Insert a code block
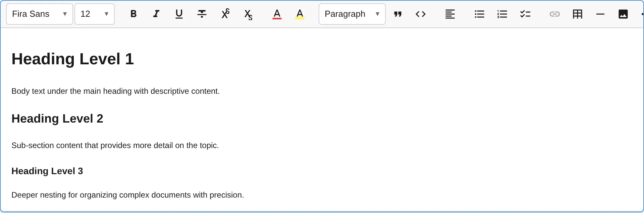The height and width of the screenshot is (213, 644). pos(420,14)
